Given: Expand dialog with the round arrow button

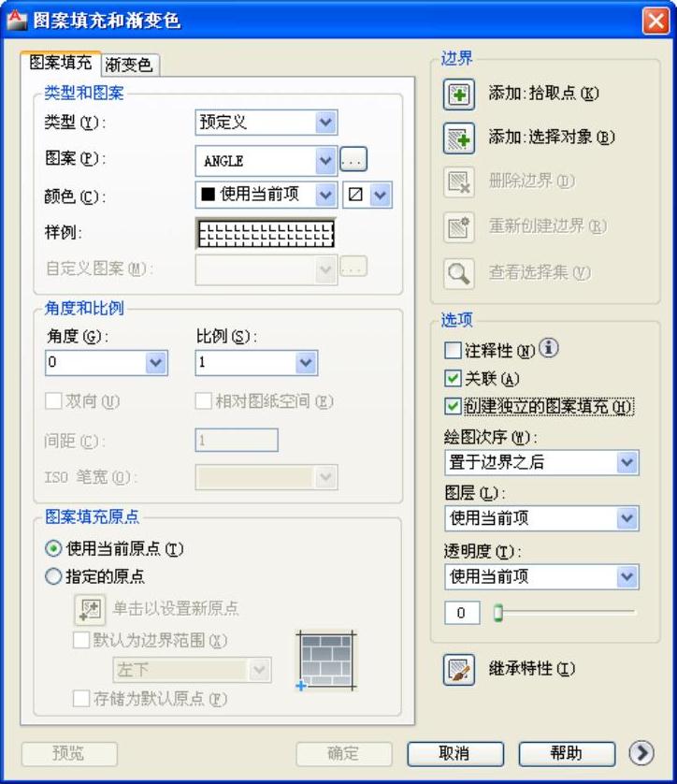Looking at the screenshot, I should pyautogui.click(x=641, y=753).
